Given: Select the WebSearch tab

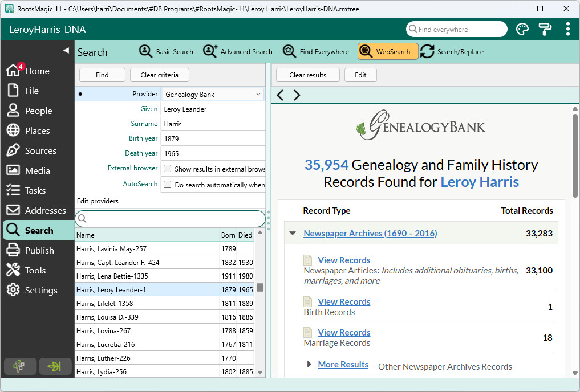Looking at the screenshot, I should (388, 51).
